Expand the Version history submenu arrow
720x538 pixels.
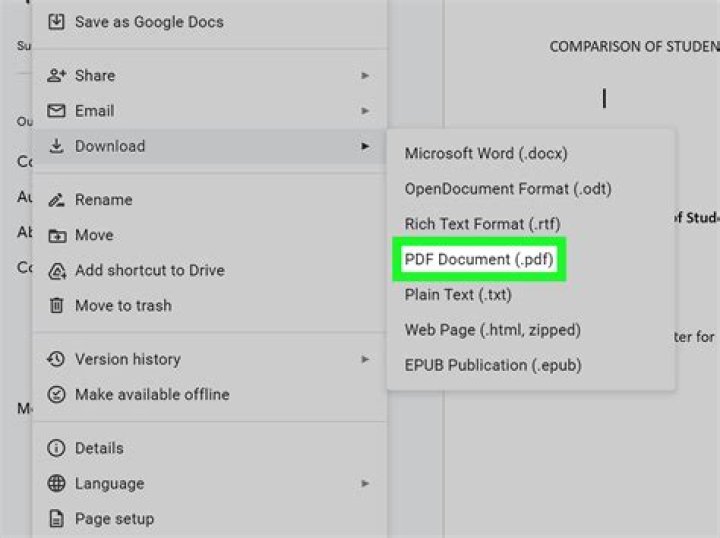point(366,359)
